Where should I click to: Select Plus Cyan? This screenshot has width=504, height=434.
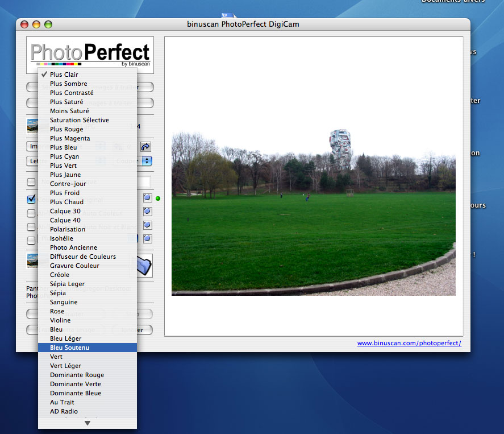(x=88, y=156)
